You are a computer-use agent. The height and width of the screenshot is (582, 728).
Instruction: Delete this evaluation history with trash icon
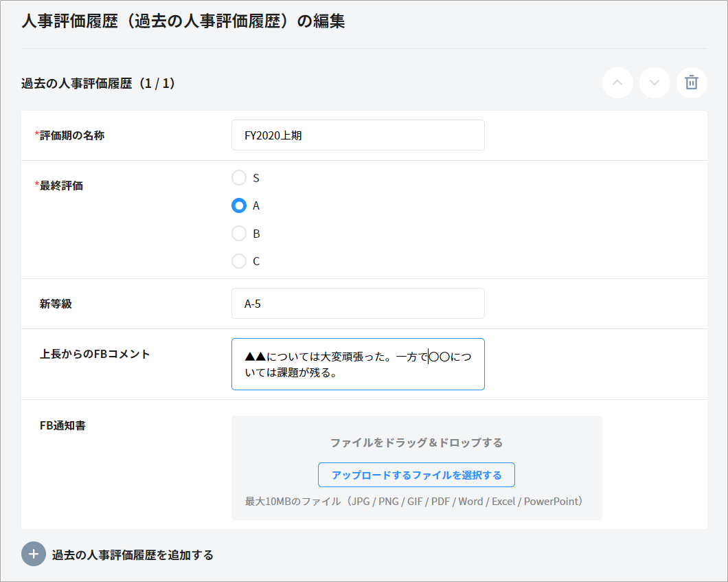tap(692, 83)
